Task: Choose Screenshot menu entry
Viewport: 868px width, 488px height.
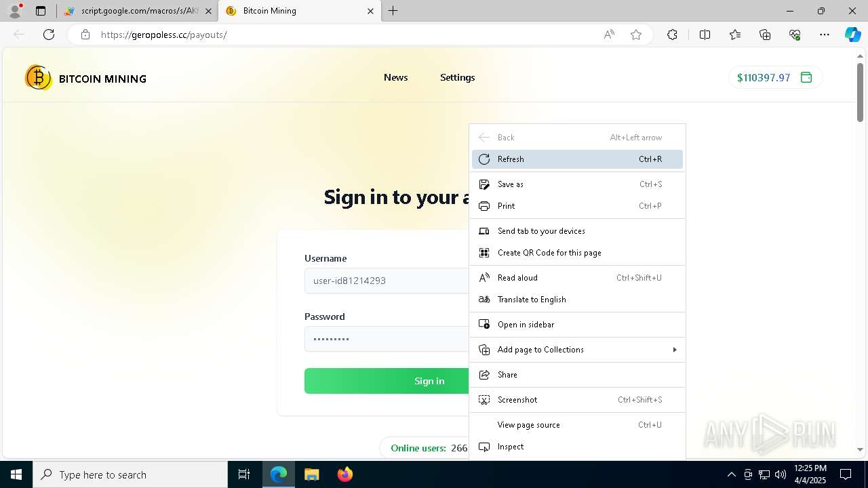Action: [x=577, y=400]
